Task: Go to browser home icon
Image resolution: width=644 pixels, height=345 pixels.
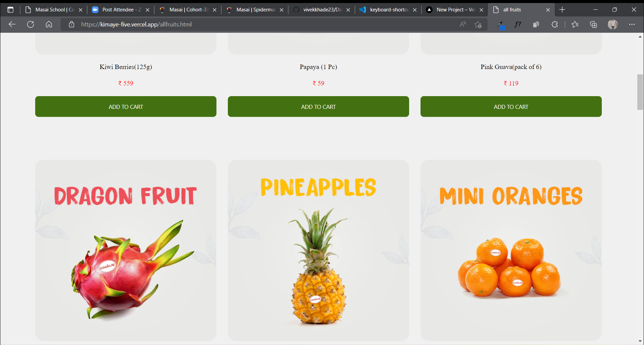Action: tap(49, 24)
